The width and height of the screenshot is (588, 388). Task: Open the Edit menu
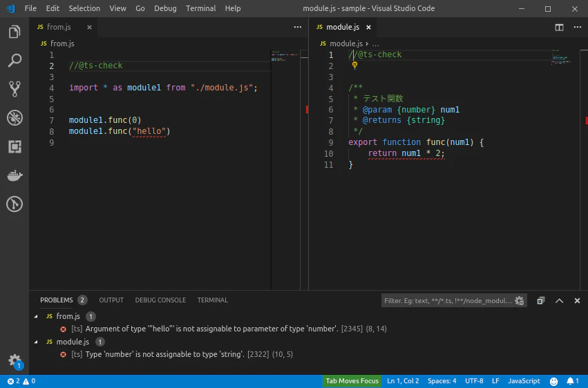coord(53,8)
